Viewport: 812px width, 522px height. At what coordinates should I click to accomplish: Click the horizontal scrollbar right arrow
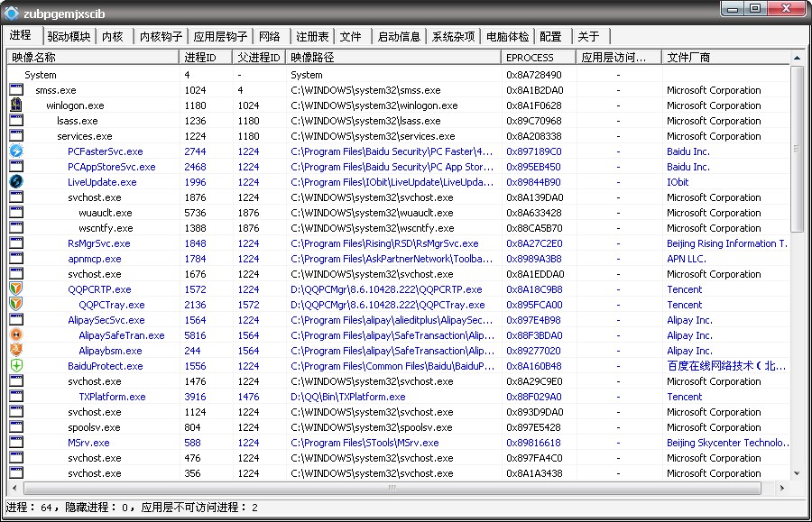point(781,488)
